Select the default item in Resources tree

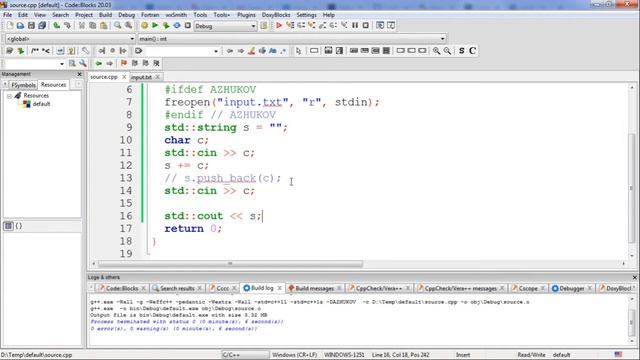point(41,104)
